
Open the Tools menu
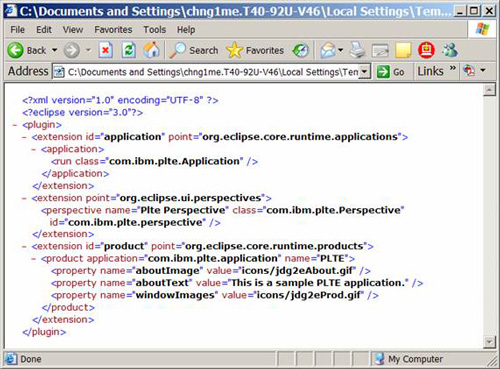tap(154, 30)
